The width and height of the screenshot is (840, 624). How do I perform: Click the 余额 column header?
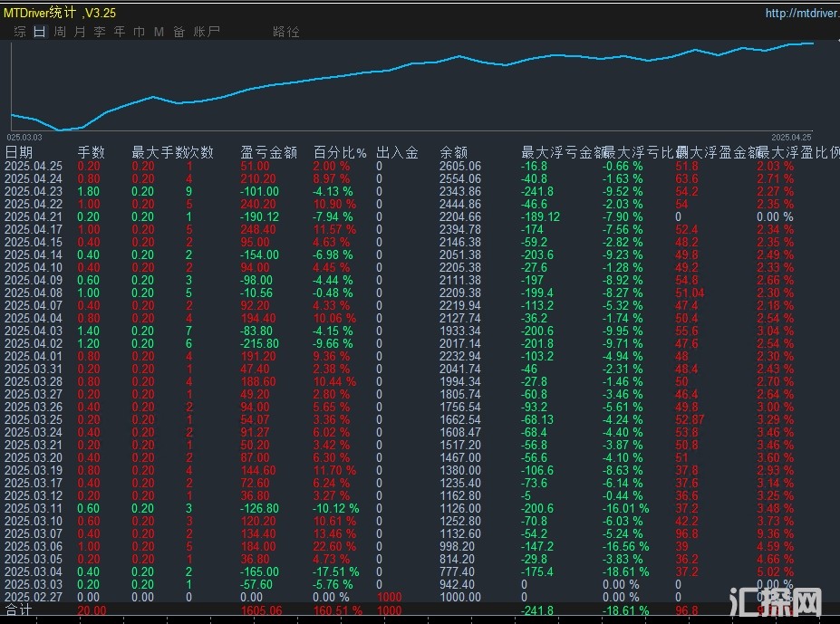point(453,153)
